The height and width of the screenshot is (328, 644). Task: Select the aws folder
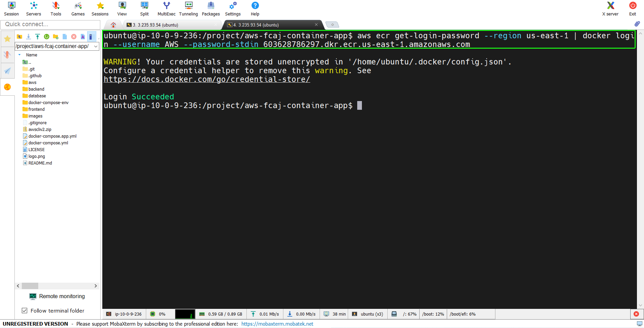click(x=30, y=82)
